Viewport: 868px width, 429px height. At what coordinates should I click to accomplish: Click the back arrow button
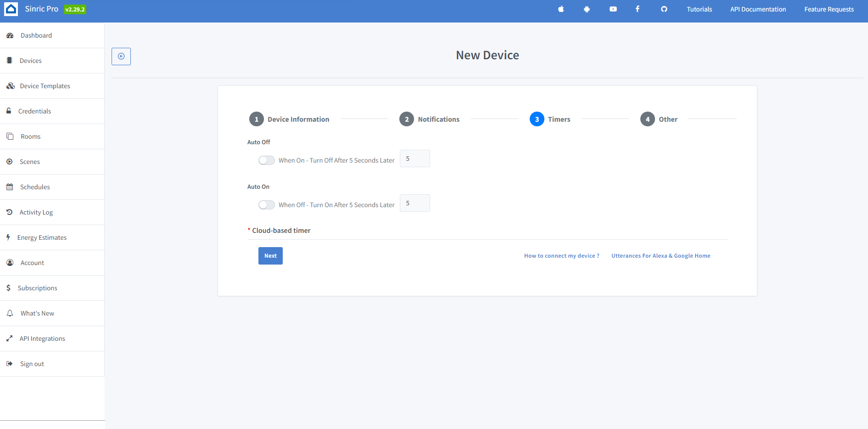tap(121, 56)
